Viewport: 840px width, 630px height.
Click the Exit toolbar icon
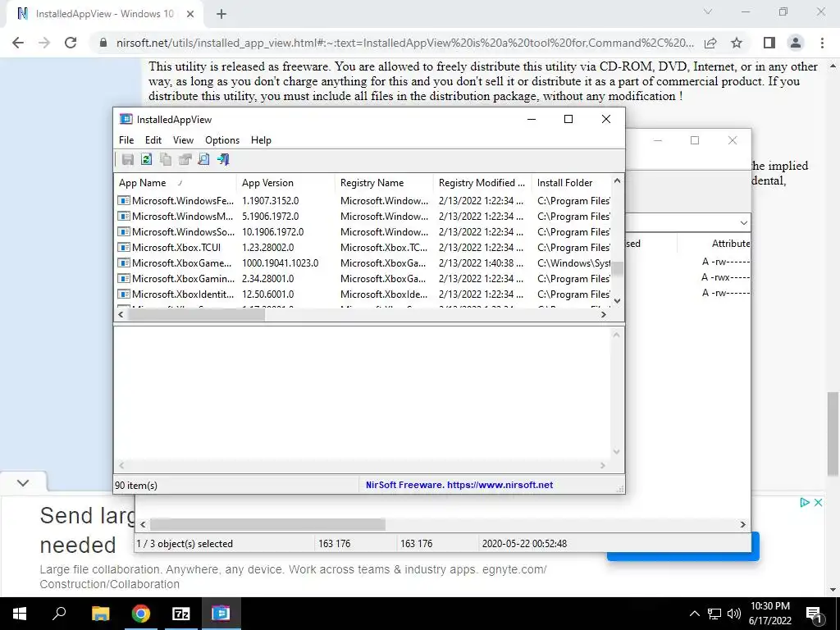point(223,159)
